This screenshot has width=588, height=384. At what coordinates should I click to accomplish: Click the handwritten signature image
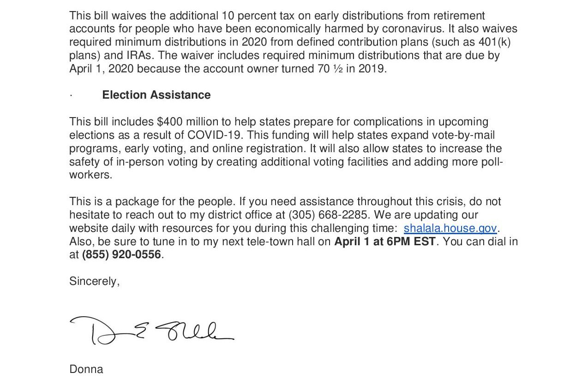[152, 330]
